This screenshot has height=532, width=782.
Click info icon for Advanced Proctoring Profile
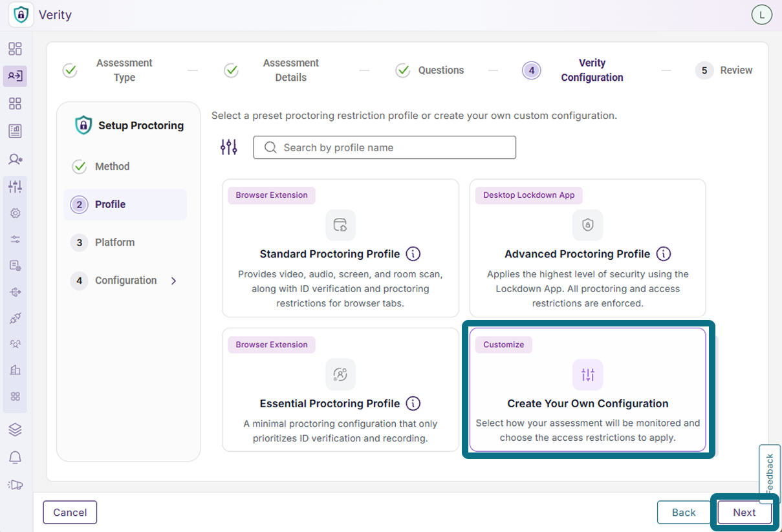pyautogui.click(x=664, y=253)
